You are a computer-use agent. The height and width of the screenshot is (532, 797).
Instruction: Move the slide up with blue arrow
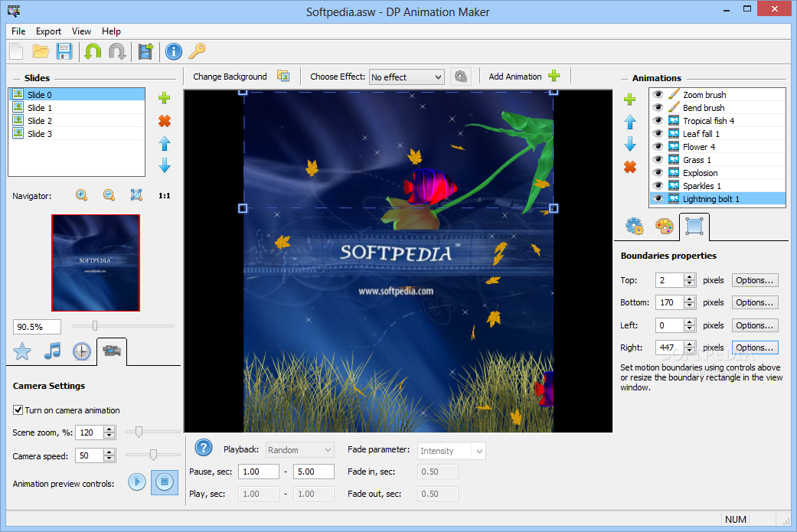164,144
